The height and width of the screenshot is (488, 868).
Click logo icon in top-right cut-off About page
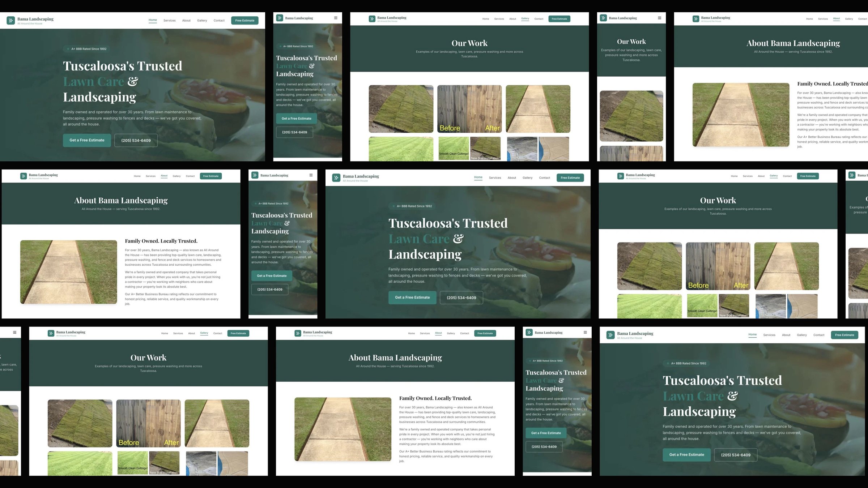tap(695, 19)
